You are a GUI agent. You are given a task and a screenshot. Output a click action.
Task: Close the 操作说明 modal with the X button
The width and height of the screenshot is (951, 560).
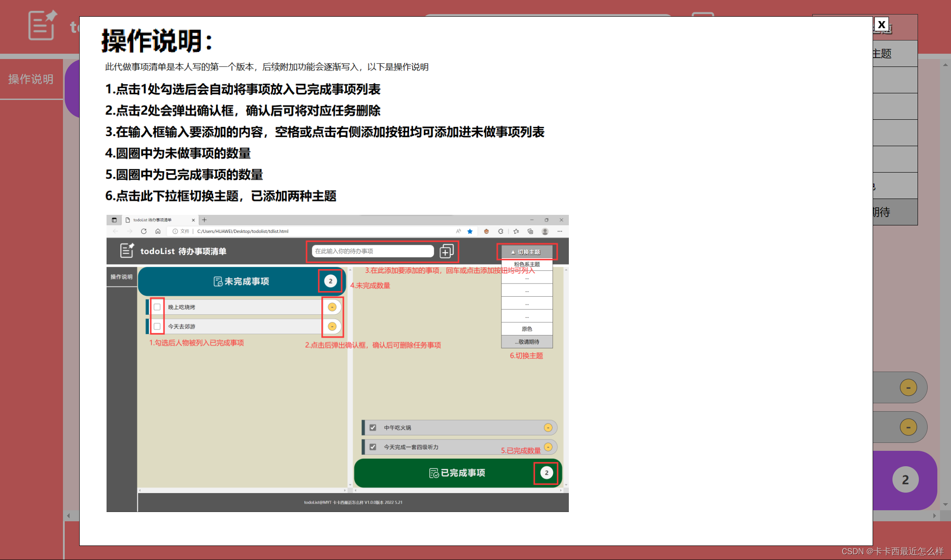[881, 24]
